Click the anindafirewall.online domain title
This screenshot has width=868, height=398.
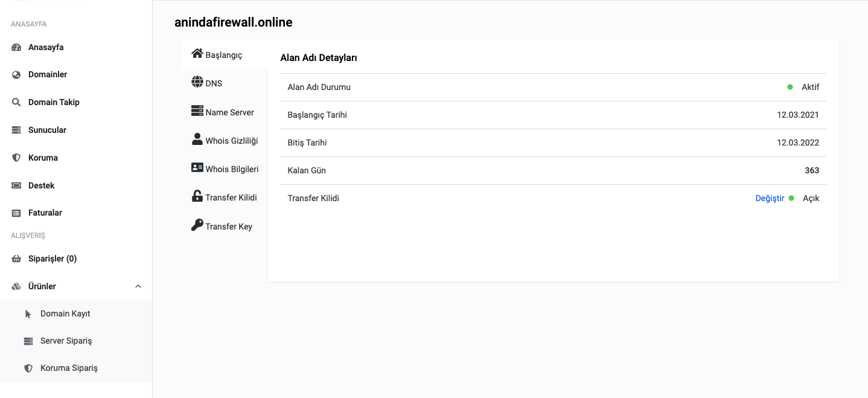[234, 22]
